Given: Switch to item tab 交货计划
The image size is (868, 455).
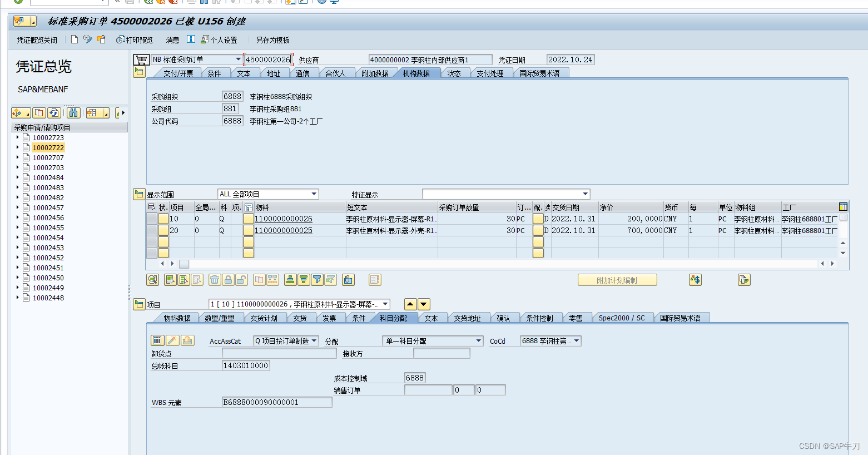Looking at the screenshot, I should click(264, 318).
